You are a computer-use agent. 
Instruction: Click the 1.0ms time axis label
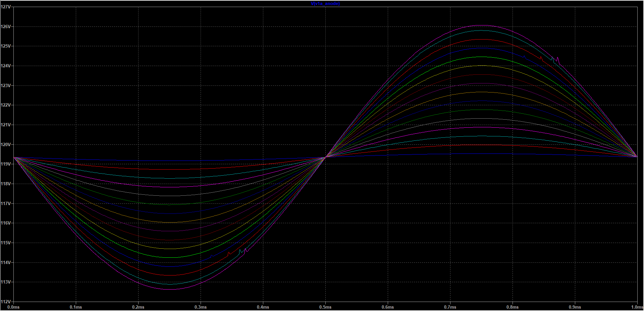click(637, 307)
